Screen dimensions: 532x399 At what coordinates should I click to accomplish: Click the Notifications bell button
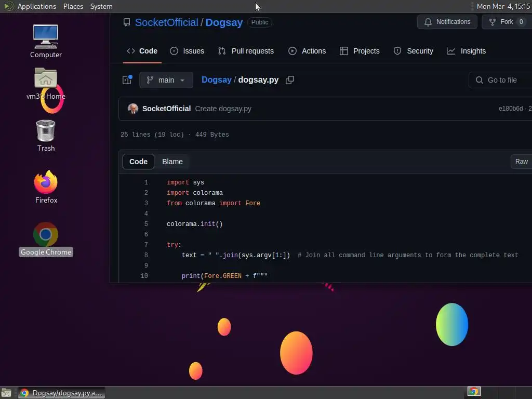(447, 22)
